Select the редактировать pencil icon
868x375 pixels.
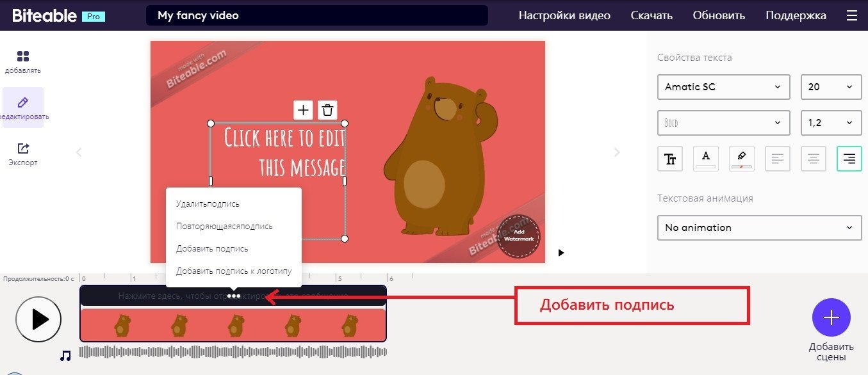pos(23,102)
